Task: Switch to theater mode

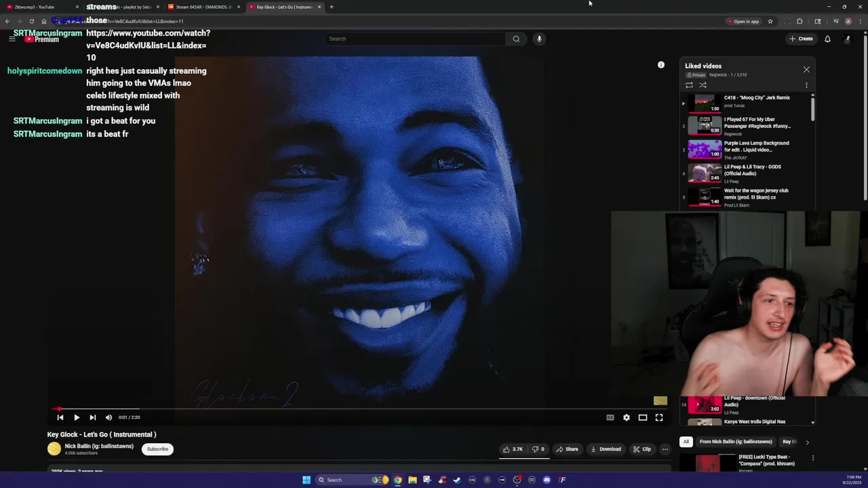Action: click(643, 418)
